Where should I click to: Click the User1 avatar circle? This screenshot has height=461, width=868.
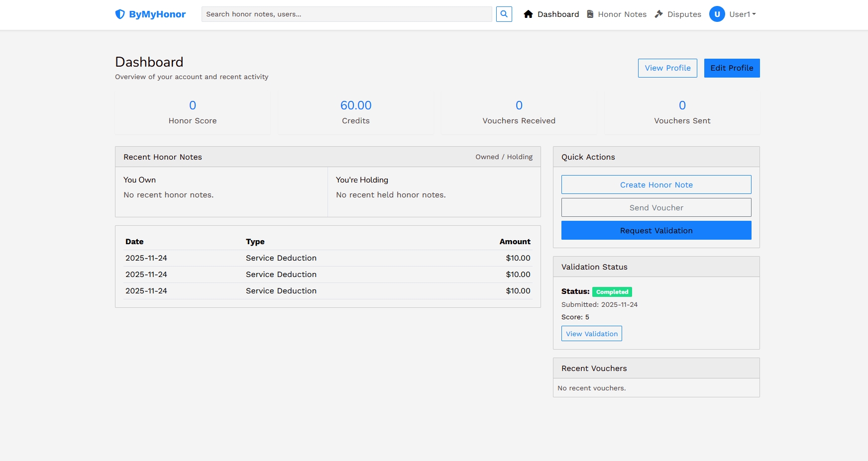(x=717, y=14)
